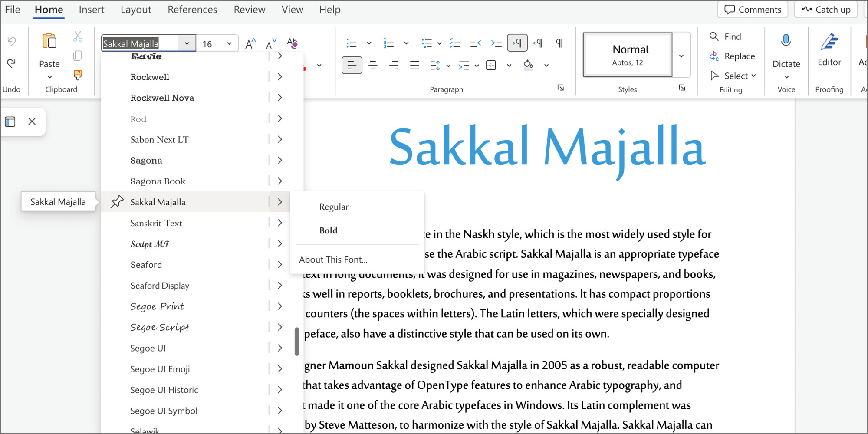868x434 pixels.
Task: Click the Increase Font Size icon
Action: 250,43
